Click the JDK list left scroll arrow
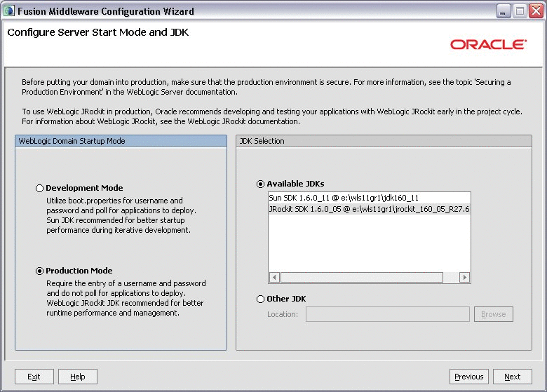Image resolution: width=547 pixels, height=392 pixels. pyautogui.click(x=274, y=277)
